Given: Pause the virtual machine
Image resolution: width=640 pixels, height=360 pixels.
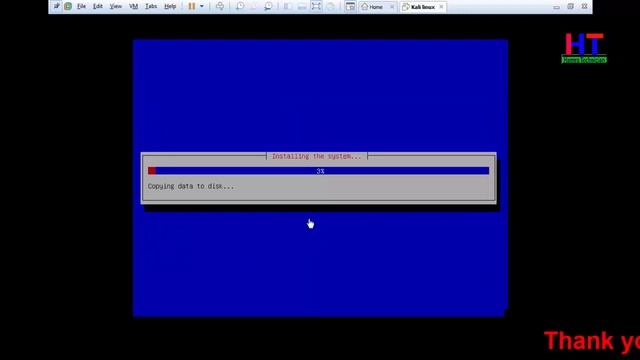Looking at the screenshot, I should click(191, 6).
